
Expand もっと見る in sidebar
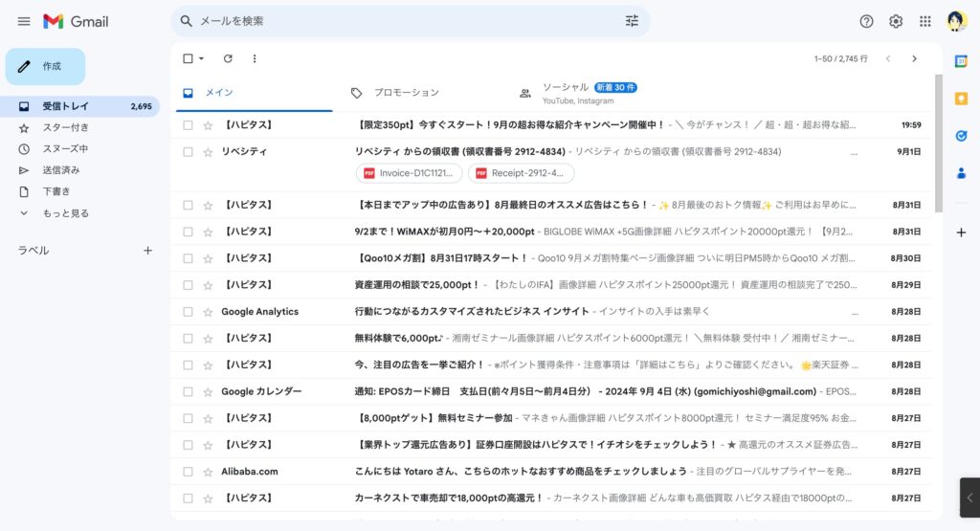pos(65,213)
